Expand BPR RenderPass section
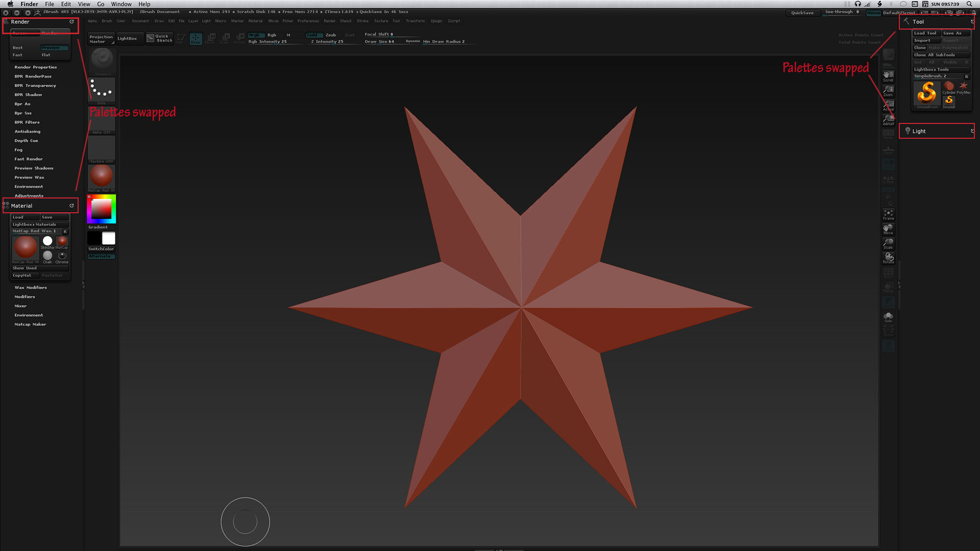 pos(33,76)
